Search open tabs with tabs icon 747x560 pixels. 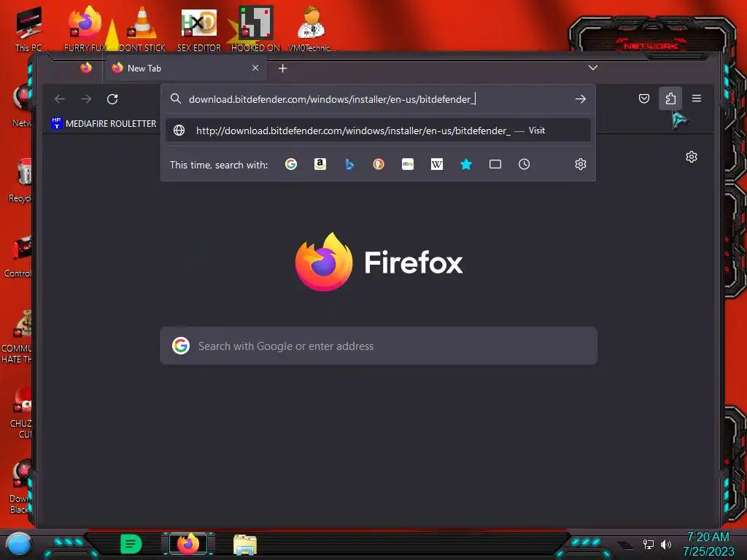click(x=495, y=164)
